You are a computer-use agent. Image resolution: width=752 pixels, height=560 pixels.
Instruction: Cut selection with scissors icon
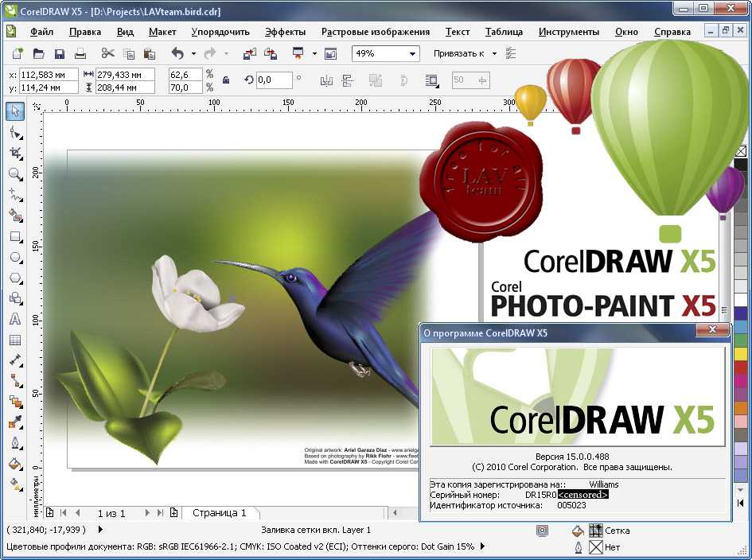pos(108,53)
